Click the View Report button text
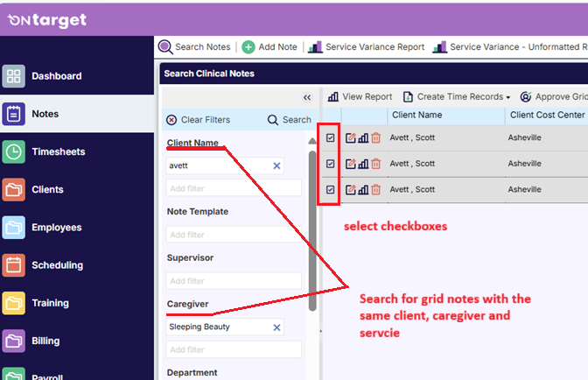This screenshot has width=588, height=380. point(367,97)
